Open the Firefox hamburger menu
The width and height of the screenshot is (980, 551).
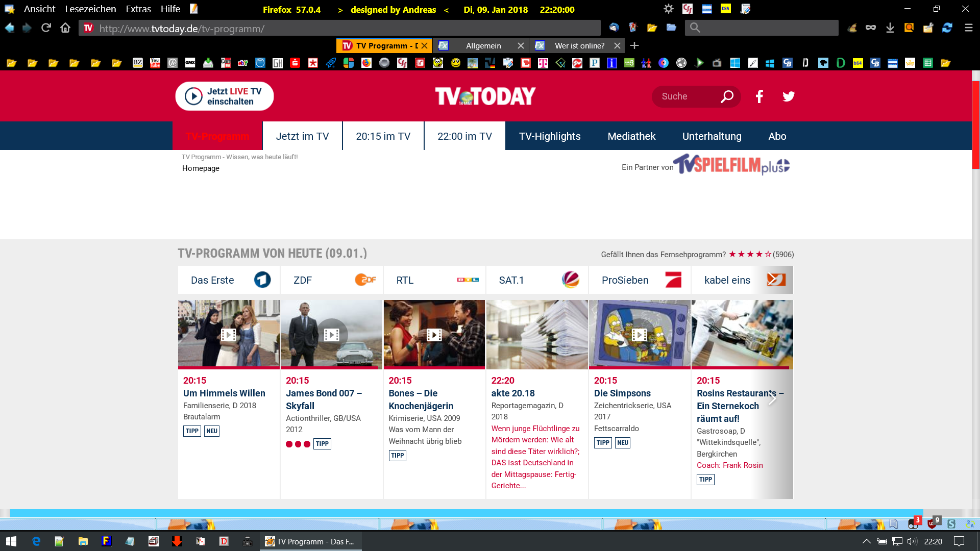click(x=968, y=28)
